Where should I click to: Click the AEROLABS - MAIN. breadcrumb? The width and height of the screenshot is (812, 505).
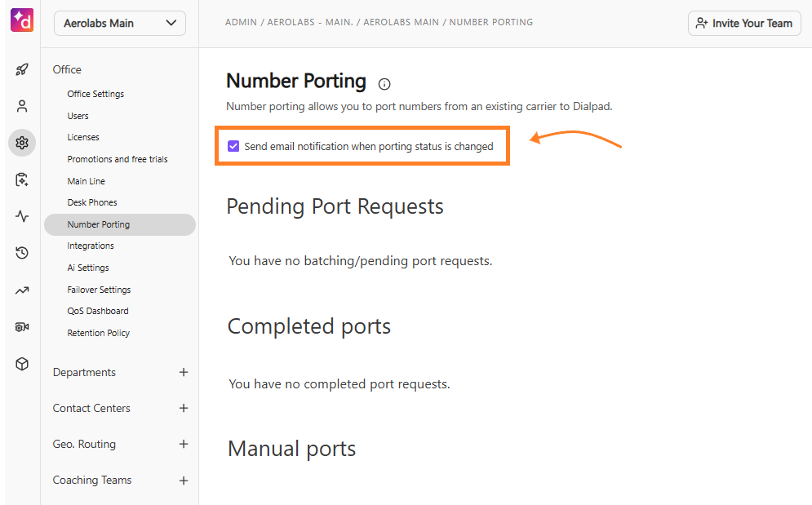coord(310,22)
